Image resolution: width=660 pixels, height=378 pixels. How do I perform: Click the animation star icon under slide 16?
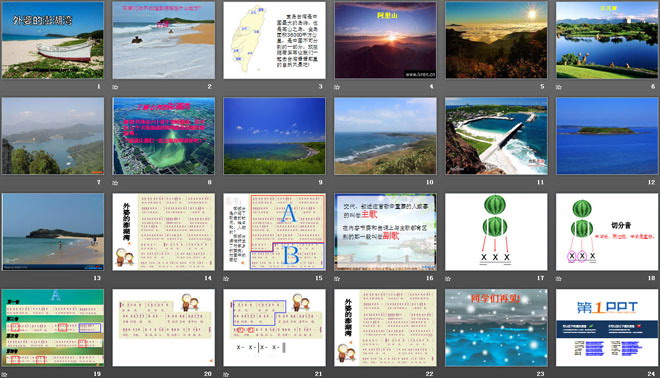(x=337, y=279)
